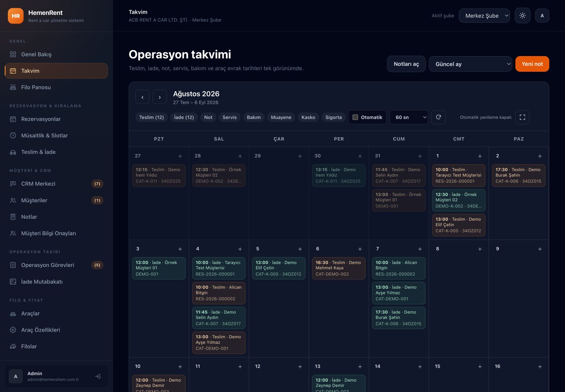Click plus icon on day 14
565x392 pixels.
[420, 367]
